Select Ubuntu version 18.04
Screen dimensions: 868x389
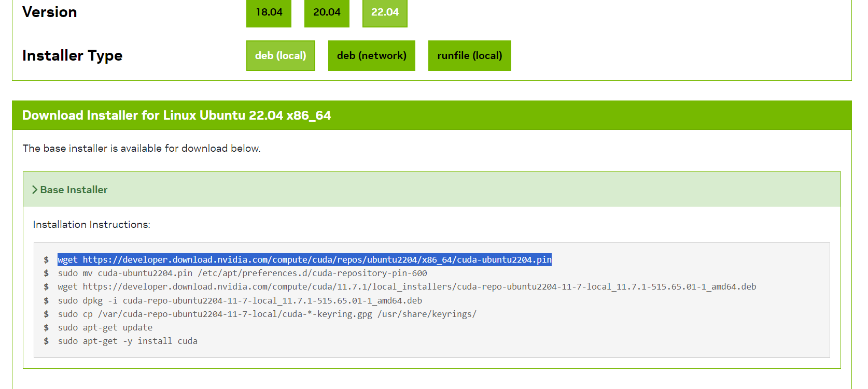(x=269, y=12)
